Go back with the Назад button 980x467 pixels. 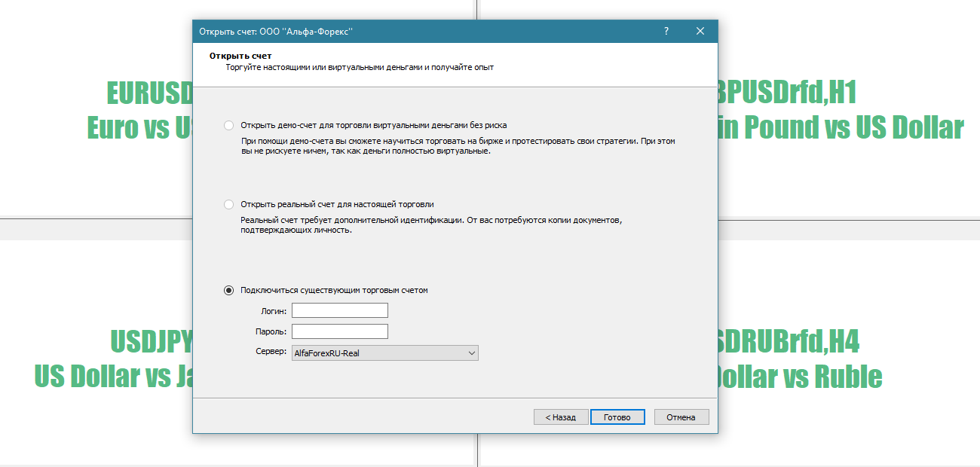[561, 417]
